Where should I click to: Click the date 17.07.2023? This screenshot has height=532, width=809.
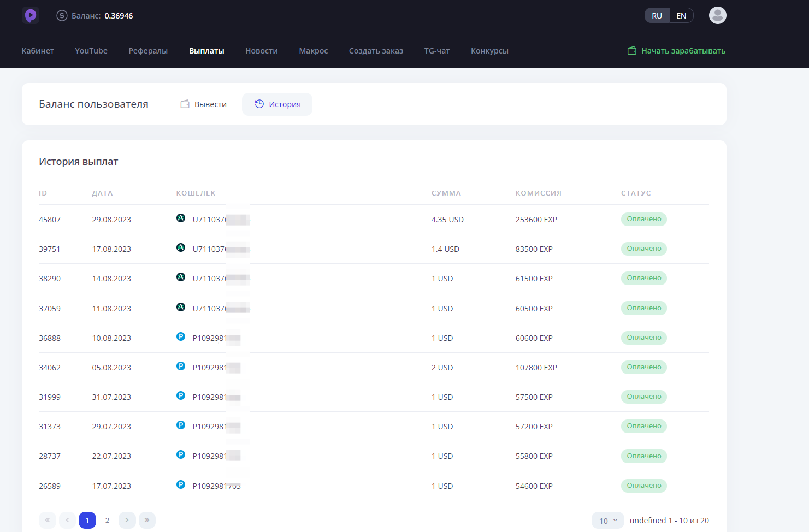point(111,486)
